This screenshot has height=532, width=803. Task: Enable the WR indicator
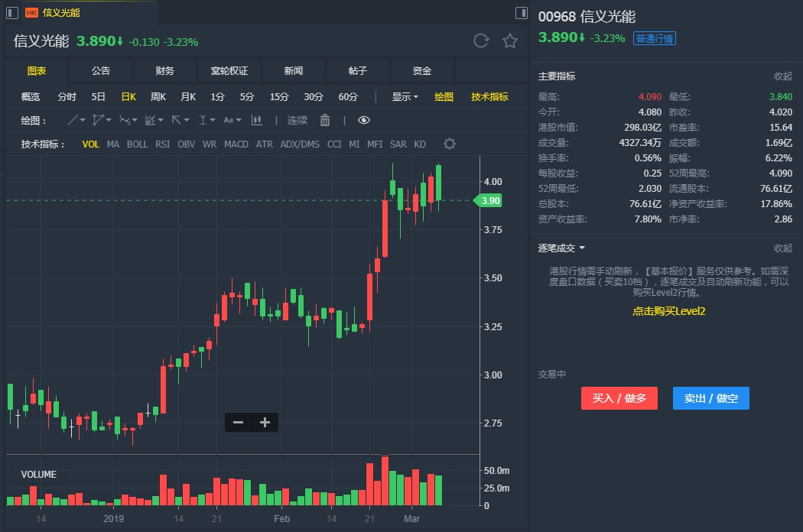pyautogui.click(x=210, y=144)
